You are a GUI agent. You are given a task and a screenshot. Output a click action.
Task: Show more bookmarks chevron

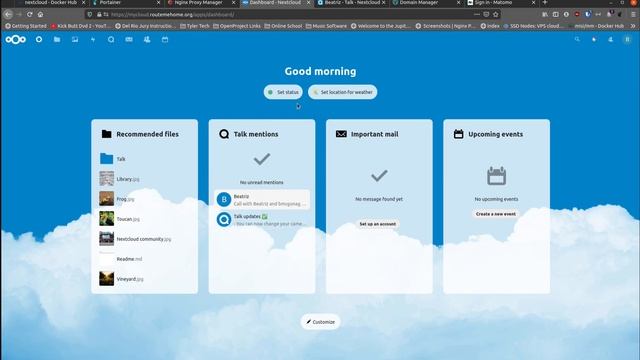(633, 26)
